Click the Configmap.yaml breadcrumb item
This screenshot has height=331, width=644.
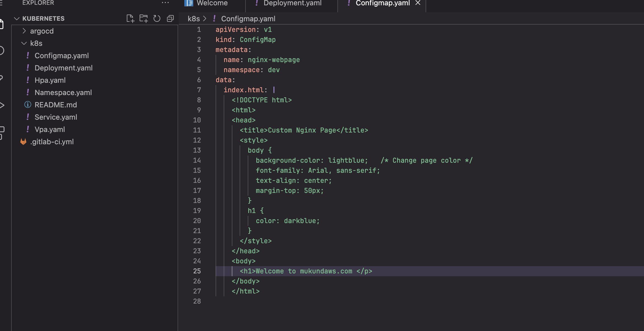point(248,19)
